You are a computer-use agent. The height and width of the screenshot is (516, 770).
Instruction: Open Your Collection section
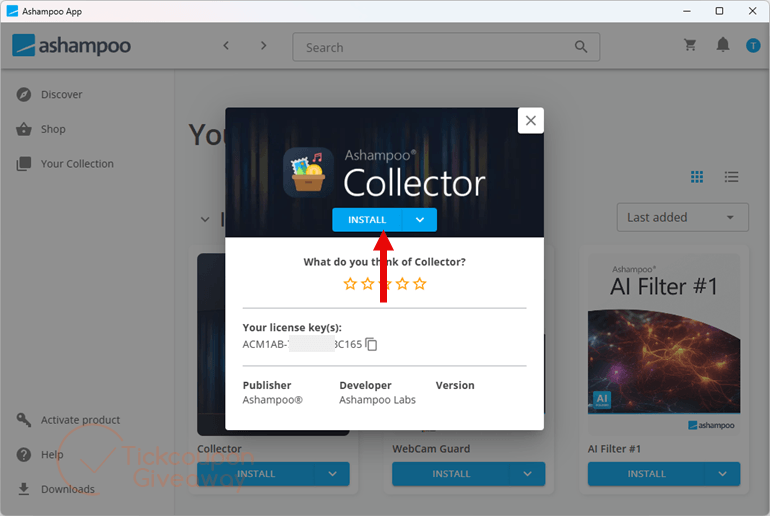(x=77, y=164)
